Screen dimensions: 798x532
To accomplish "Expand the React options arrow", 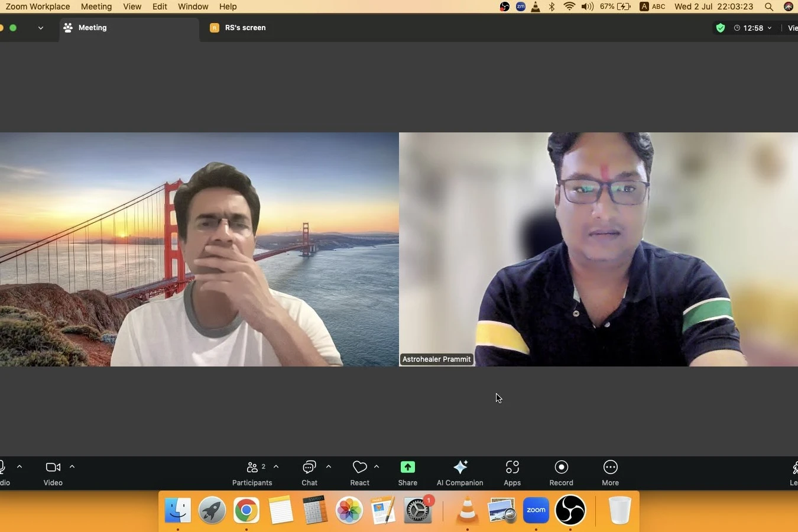I will [377, 466].
